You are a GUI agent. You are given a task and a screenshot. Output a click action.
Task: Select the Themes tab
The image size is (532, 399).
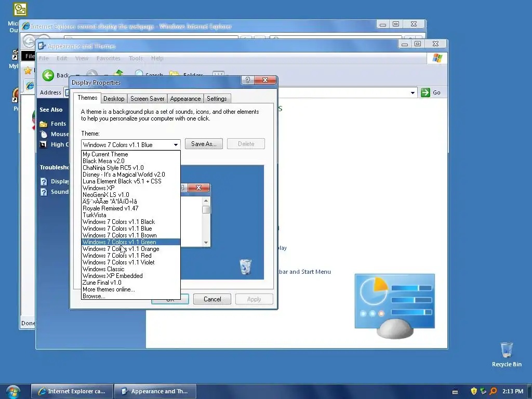tap(87, 98)
